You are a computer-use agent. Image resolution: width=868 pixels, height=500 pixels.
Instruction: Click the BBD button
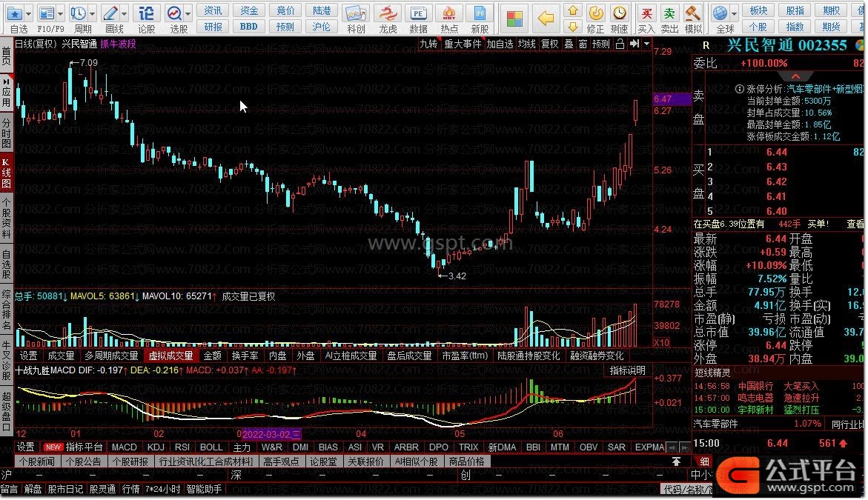tap(248, 27)
